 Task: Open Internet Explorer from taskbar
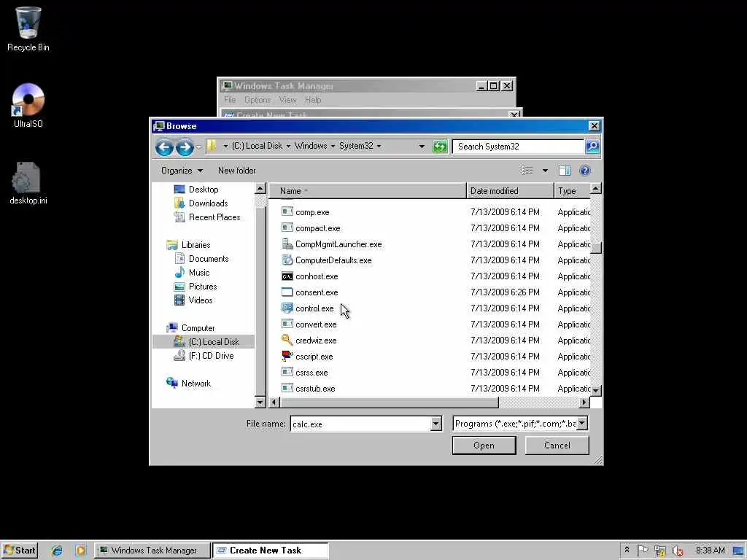[57, 551]
